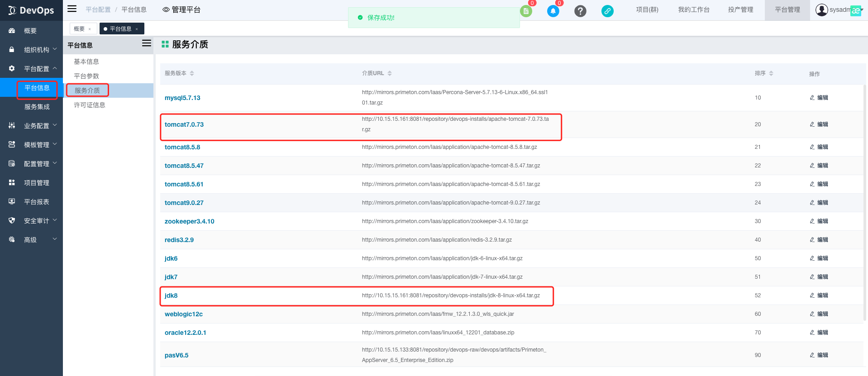Expand the 业务配置 sidebar section
The image size is (868, 376).
tap(36, 126)
